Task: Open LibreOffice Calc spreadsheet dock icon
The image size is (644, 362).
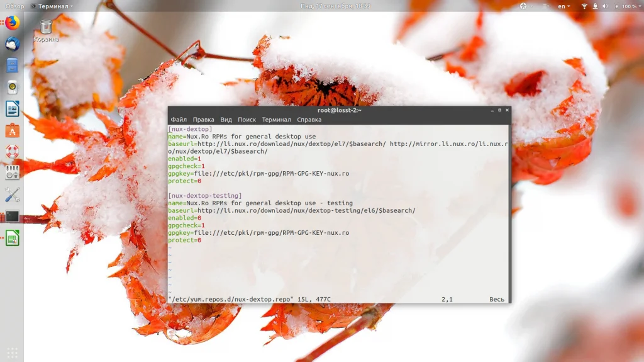Action: [x=13, y=238]
